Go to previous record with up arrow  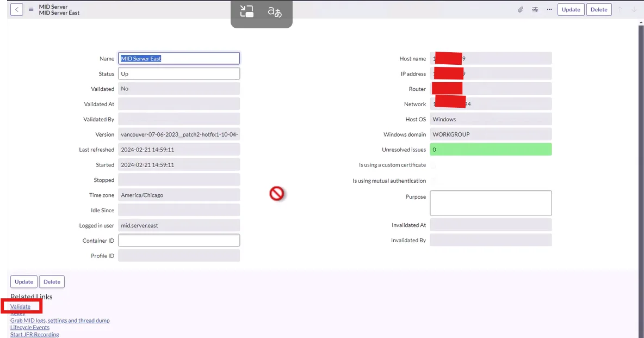coord(620,9)
